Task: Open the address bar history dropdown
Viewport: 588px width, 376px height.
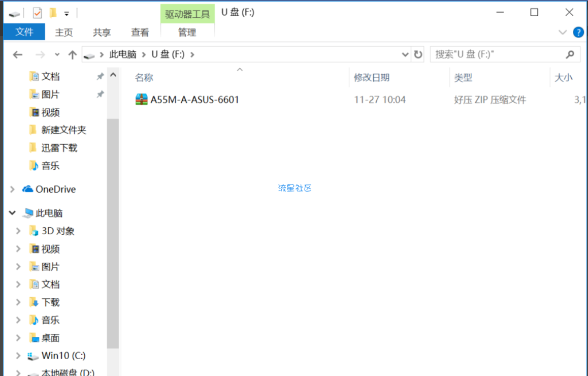Action: [x=405, y=54]
